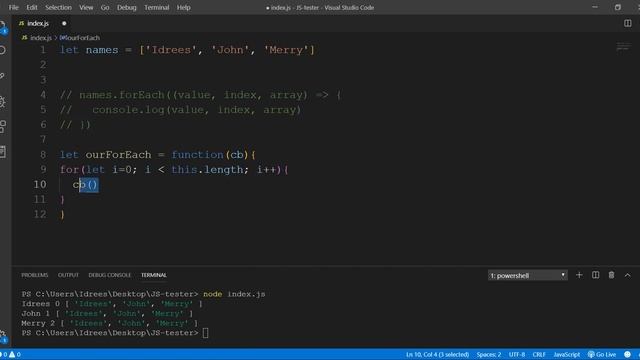Screen dimensions: 640x360
Task: Click ourForEach in the breadcrumb
Action: click(80, 38)
